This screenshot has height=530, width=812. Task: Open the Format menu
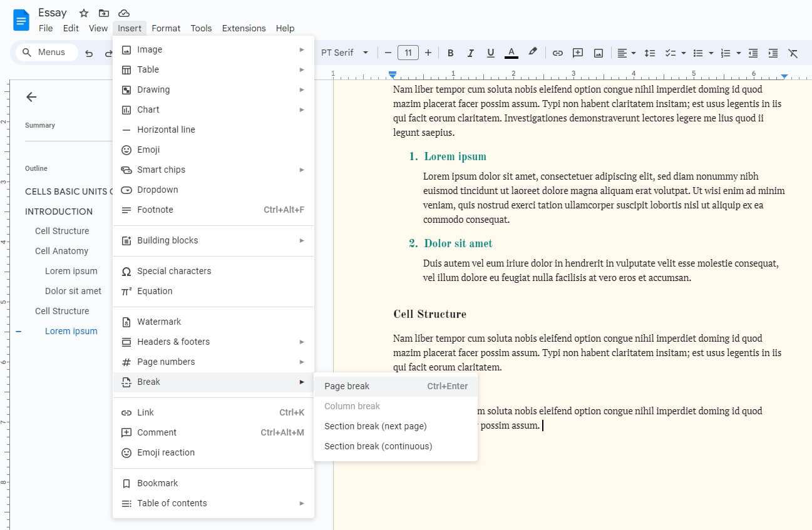pos(166,28)
